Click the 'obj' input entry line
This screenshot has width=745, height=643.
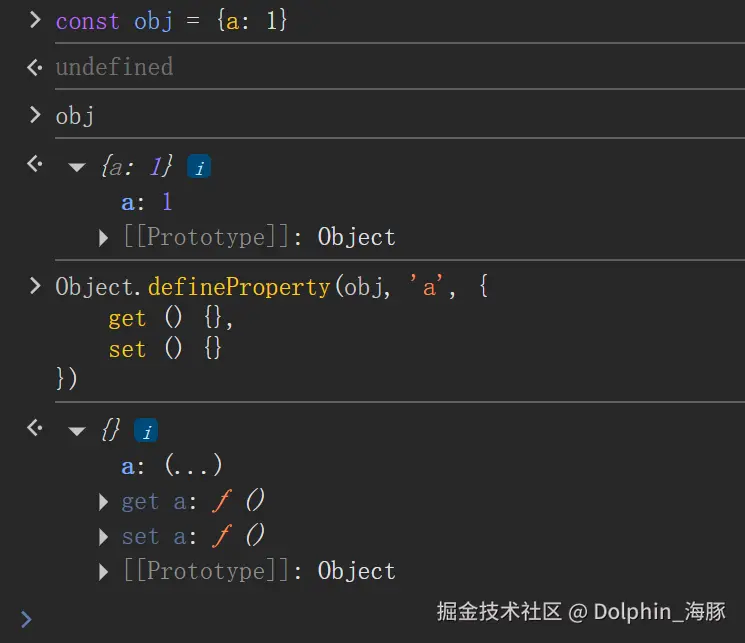(75, 116)
